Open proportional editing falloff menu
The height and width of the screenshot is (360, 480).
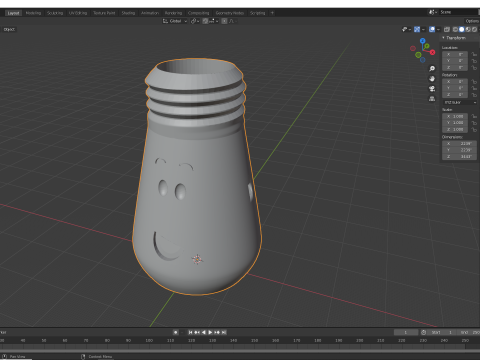click(232, 21)
